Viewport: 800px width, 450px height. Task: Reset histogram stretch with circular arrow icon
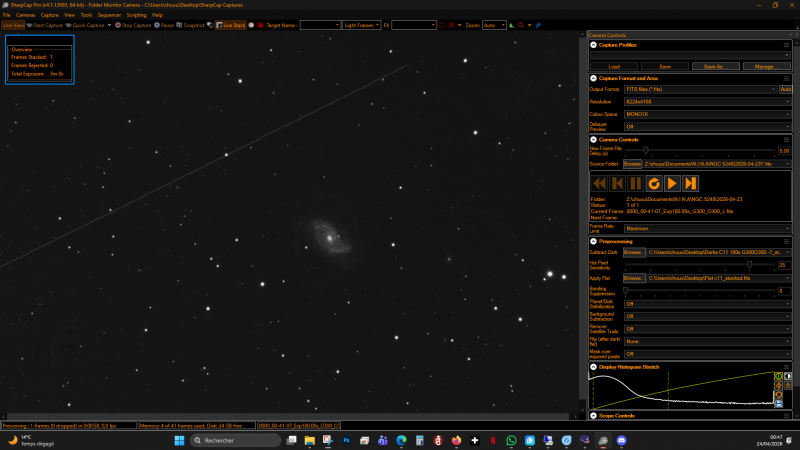click(779, 394)
